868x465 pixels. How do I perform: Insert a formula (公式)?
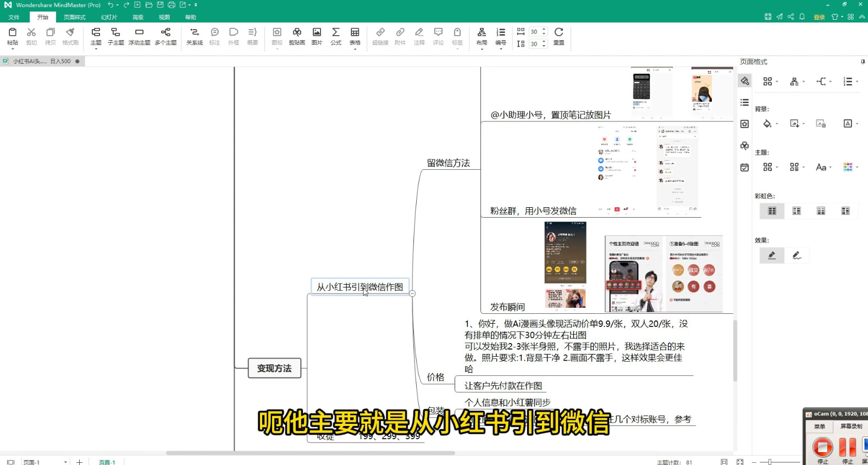pos(336,36)
